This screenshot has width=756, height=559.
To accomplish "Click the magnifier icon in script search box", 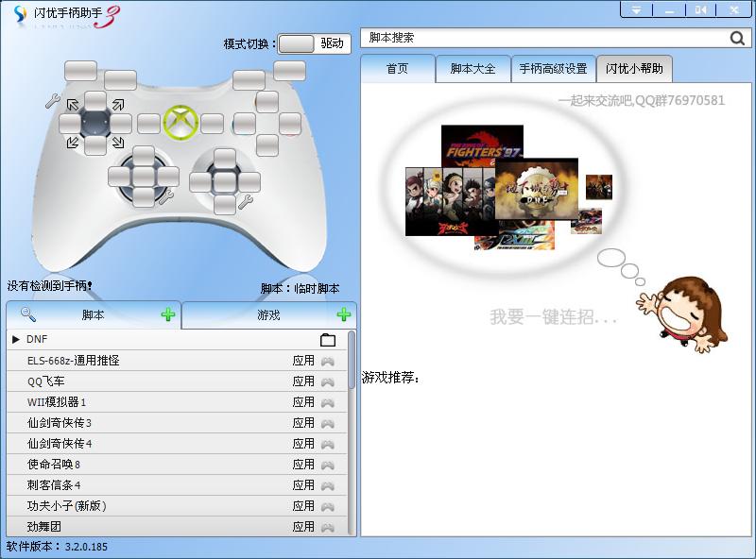I will (x=737, y=38).
